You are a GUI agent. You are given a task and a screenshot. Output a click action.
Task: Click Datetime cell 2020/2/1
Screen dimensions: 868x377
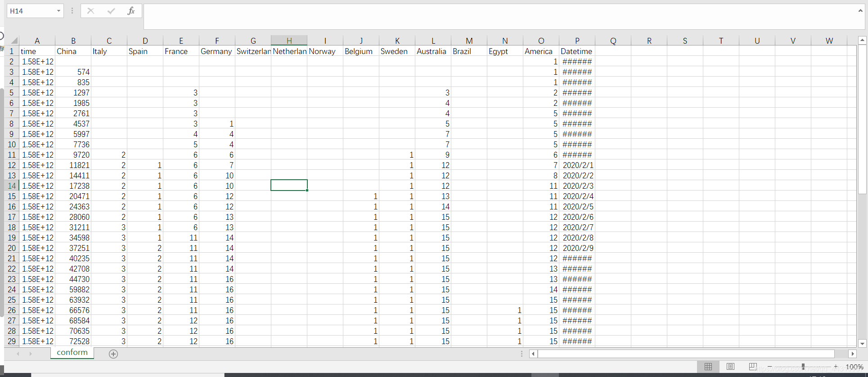click(577, 165)
